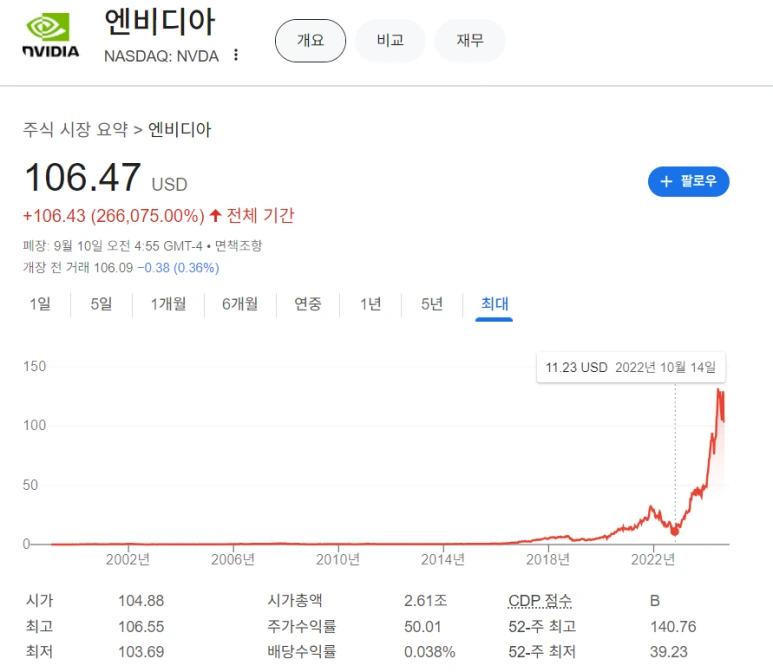Click the NASDAQ: NVDA ticker text
This screenshot has height=672, width=773.
pyautogui.click(x=161, y=56)
